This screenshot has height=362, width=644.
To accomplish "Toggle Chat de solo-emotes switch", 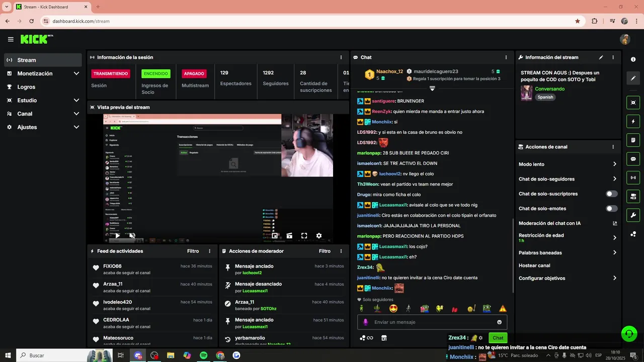I will coord(612,209).
